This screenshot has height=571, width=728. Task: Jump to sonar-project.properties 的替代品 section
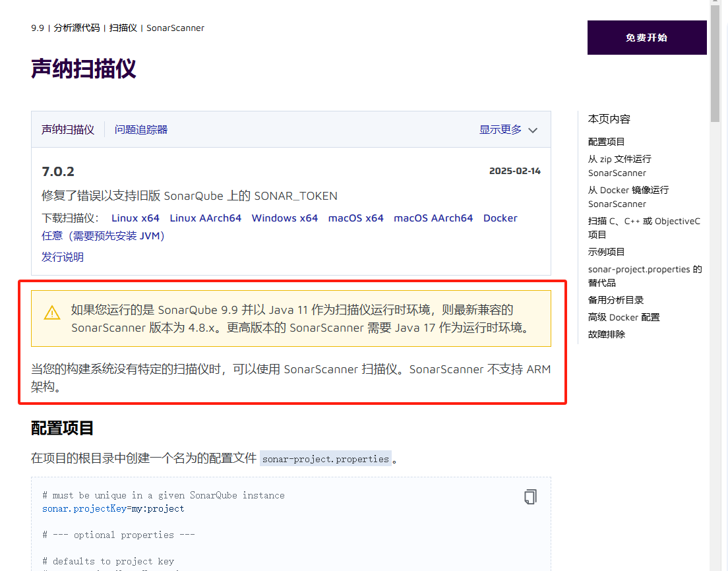click(645, 276)
